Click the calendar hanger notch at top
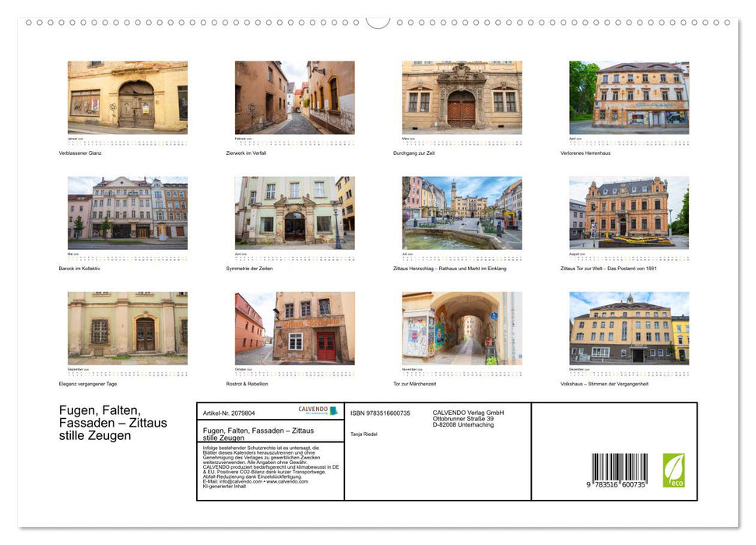The height and width of the screenshot is (545, 756). coord(378,23)
